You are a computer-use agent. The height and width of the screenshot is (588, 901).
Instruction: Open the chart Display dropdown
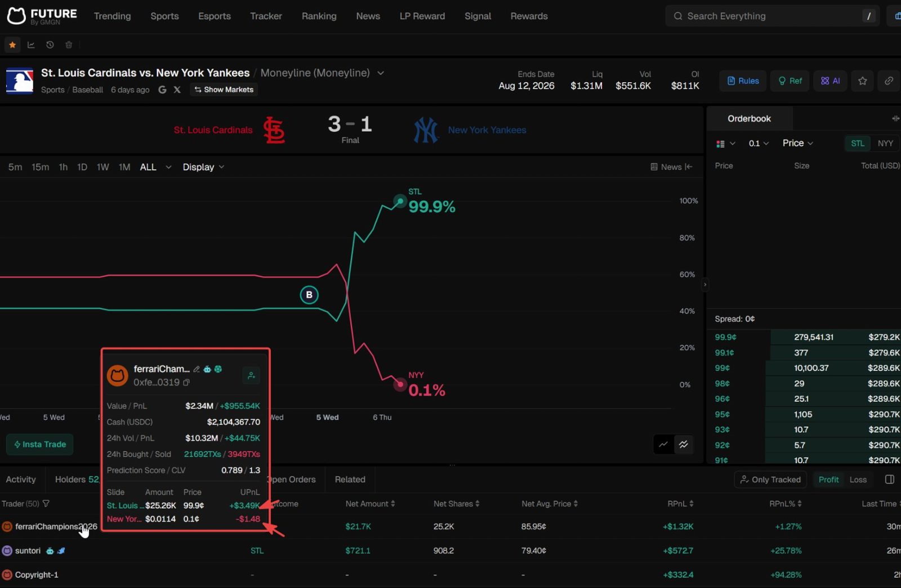(x=203, y=167)
